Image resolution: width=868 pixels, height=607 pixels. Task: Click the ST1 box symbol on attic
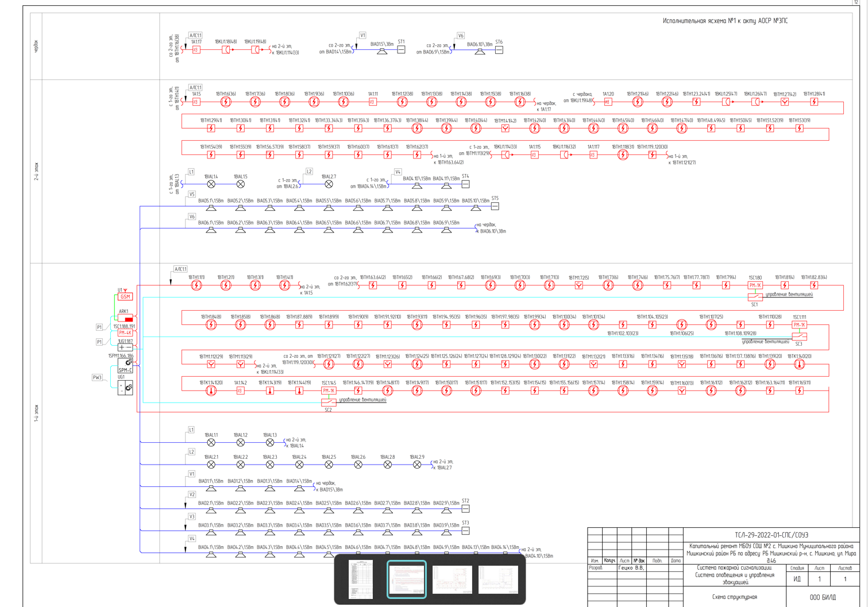click(x=401, y=50)
